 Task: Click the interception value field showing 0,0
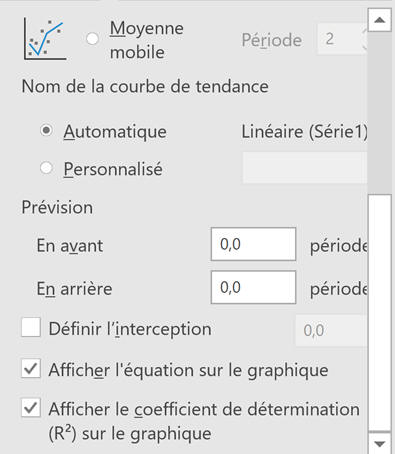(x=331, y=330)
